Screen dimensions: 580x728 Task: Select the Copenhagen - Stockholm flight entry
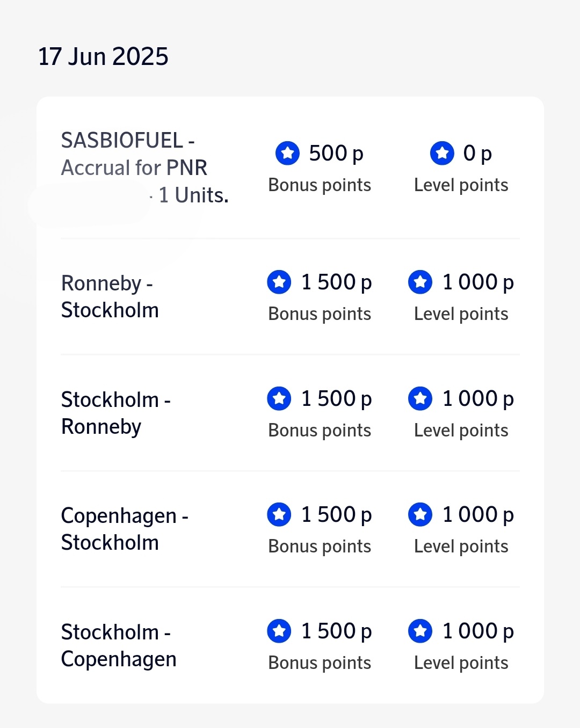(x=125, y=529)
